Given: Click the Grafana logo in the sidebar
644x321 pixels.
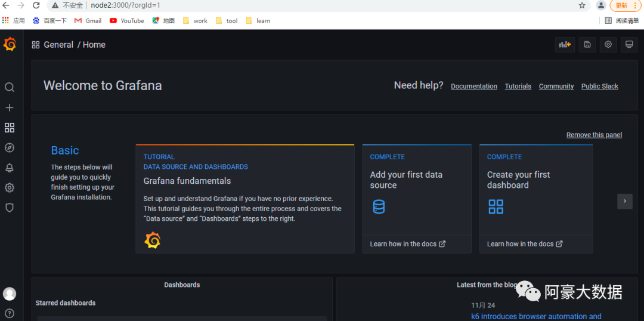Looking at the screenshot, I should tap(10, 44).
